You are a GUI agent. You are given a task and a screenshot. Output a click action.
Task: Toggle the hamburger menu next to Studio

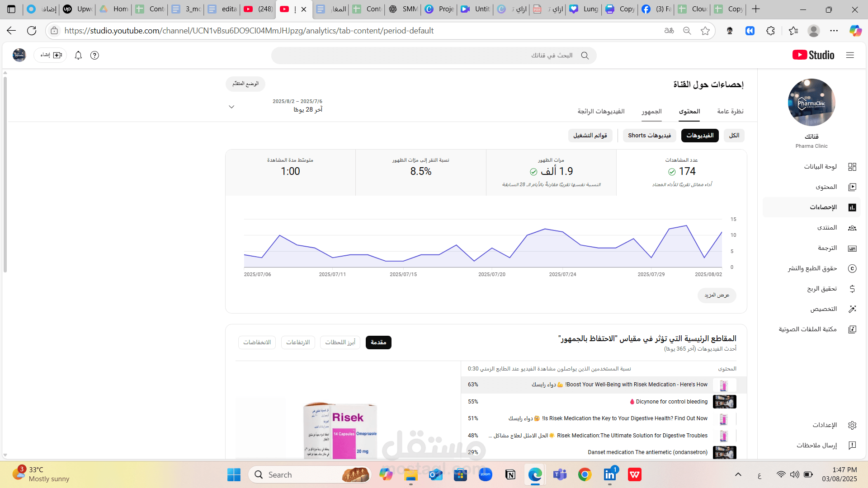850,55
